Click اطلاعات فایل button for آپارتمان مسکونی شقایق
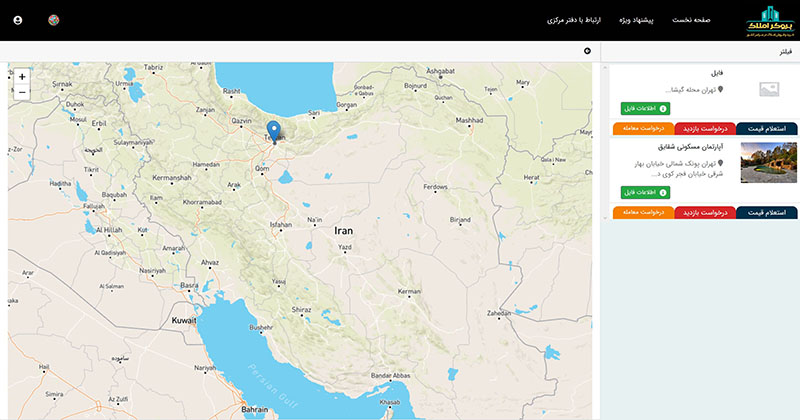Image resolution: width=800 pixels, height=420 pixels. click(645, 191)
